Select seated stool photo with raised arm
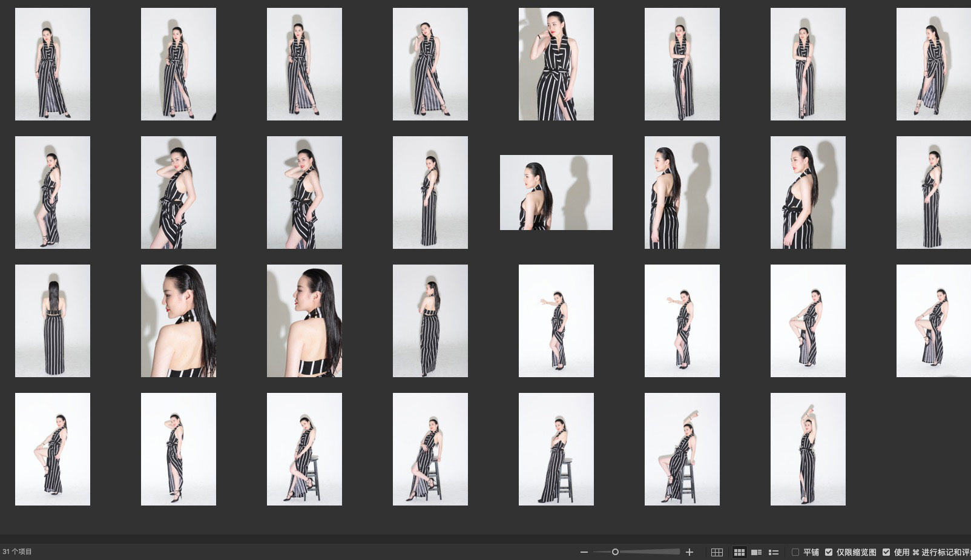The height and width of the screenshot is (560, 971). pos(682,449)
